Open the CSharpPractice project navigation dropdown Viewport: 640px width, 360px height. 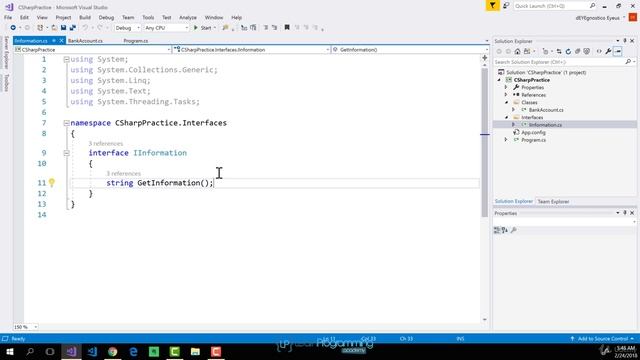(93, 50)
